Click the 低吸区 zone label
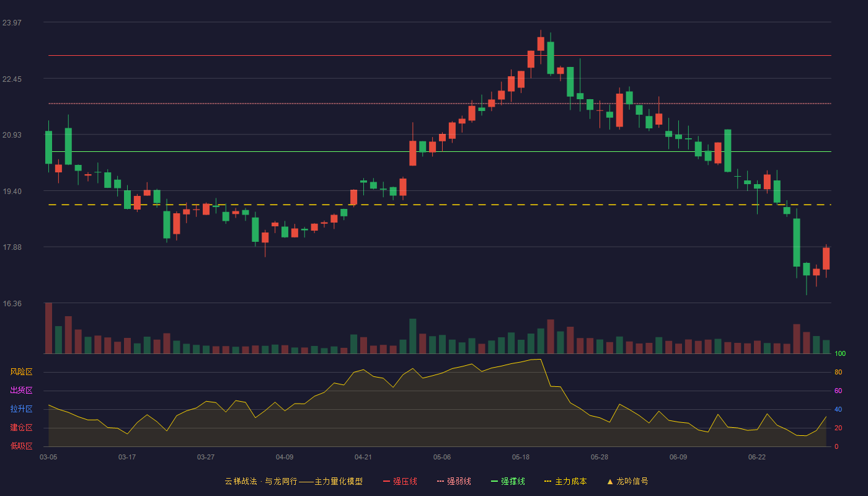The height and width of the screenshot is (496, 868). click(21, 446)
